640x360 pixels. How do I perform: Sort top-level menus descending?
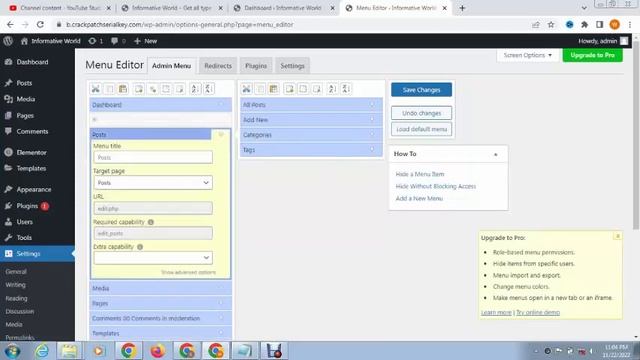(209, 89)
